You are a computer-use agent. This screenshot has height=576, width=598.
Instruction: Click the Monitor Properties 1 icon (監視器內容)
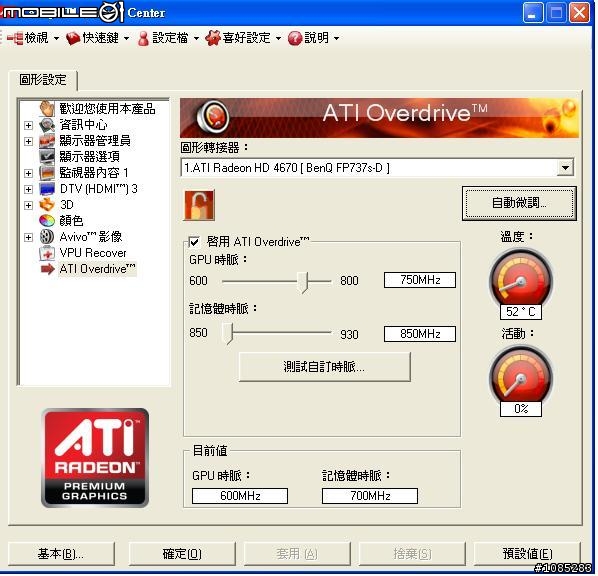point(47,173)
